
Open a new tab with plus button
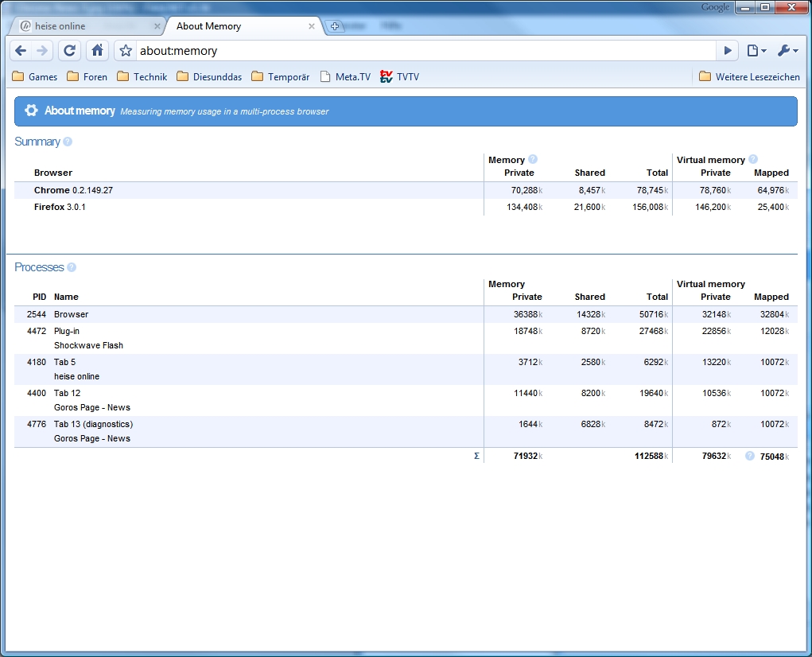click(x=335, y=26)
